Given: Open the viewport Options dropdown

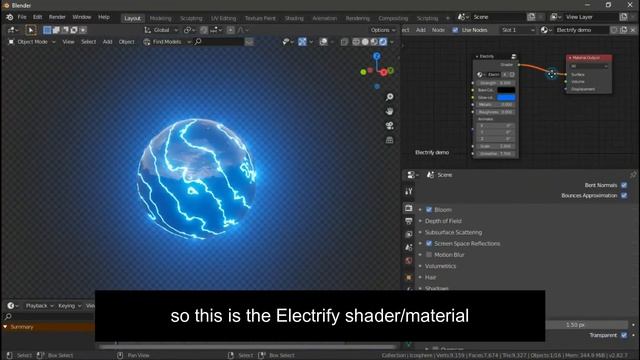Looking at the screenshot, I should click(383, 30).
